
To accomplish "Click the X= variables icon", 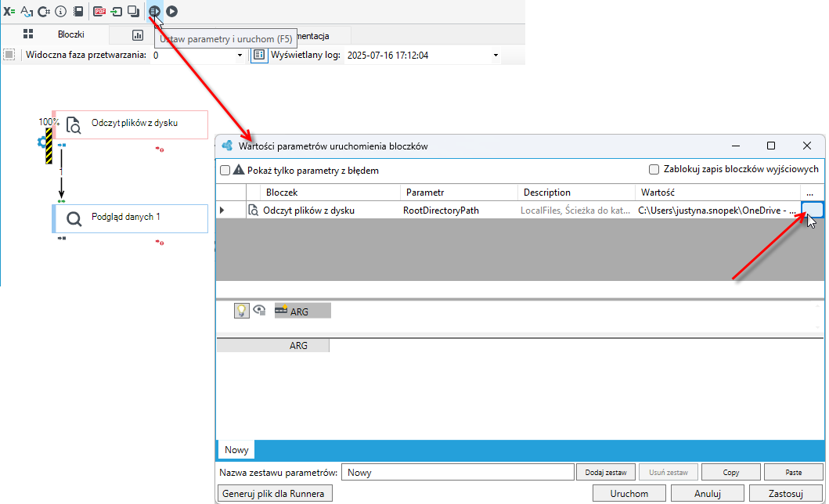I will (9, 11).
